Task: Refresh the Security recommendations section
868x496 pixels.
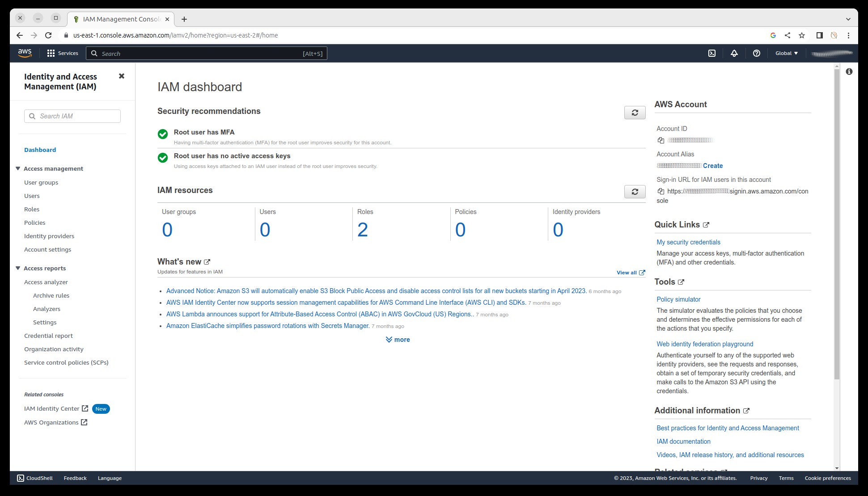Action: (635, 113)
